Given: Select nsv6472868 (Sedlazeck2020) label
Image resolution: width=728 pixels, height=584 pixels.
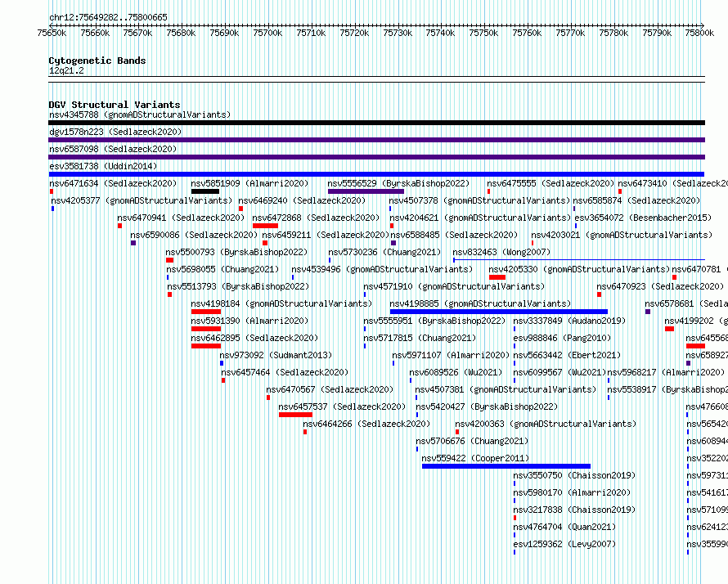Looking at the screenshot, I should 316,218.
